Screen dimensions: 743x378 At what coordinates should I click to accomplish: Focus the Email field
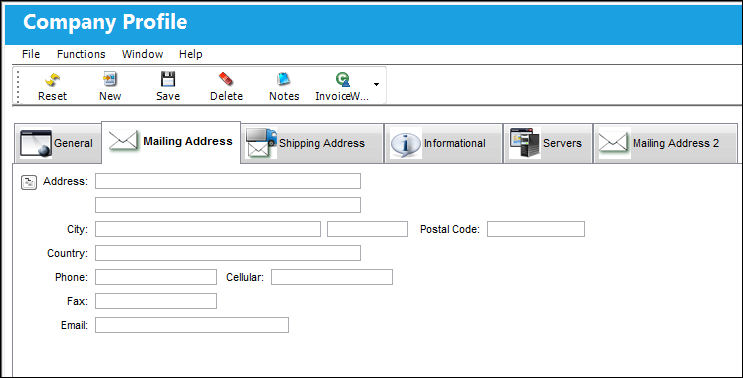coord(192,325)
